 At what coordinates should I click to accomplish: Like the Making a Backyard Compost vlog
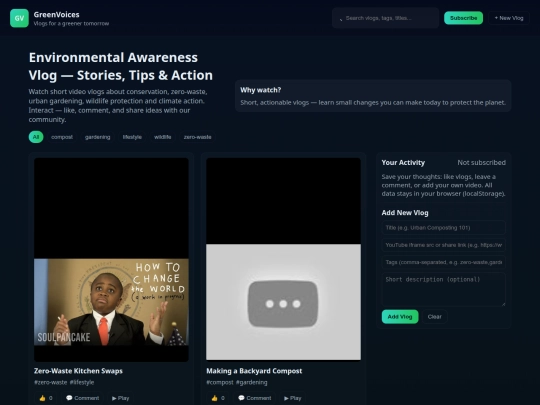pyautogui.click(x=218, y=398)
